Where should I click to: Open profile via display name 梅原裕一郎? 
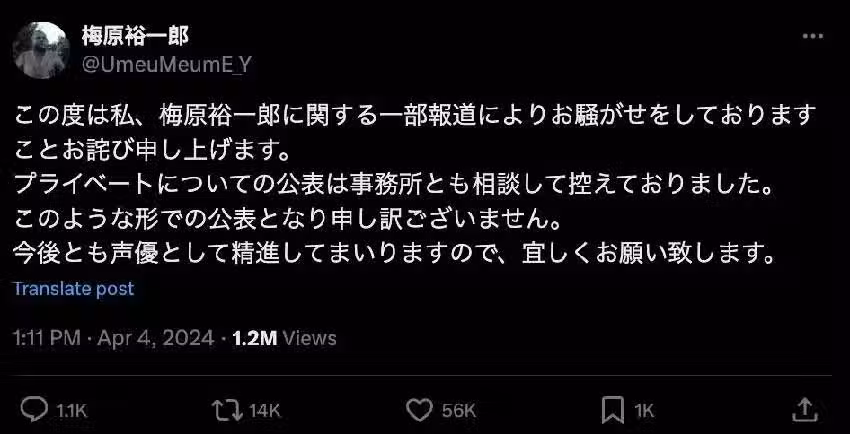tap(135, 36)
